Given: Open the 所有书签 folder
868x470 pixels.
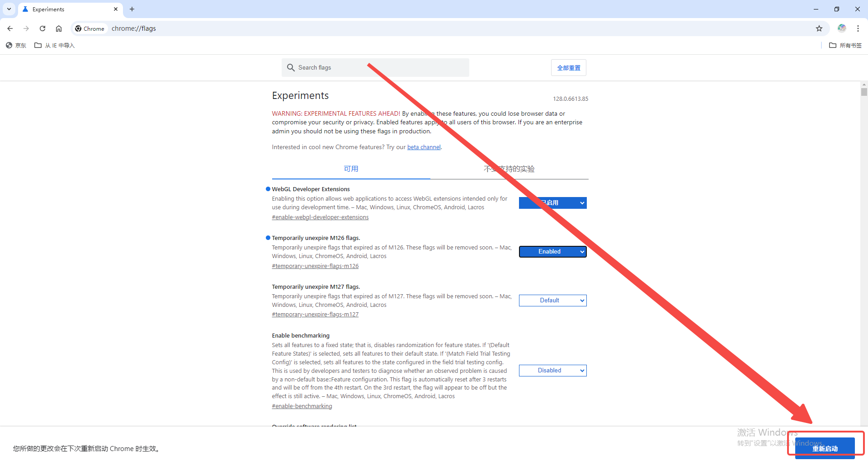Looking at the screenshot, I should point(845,45).
